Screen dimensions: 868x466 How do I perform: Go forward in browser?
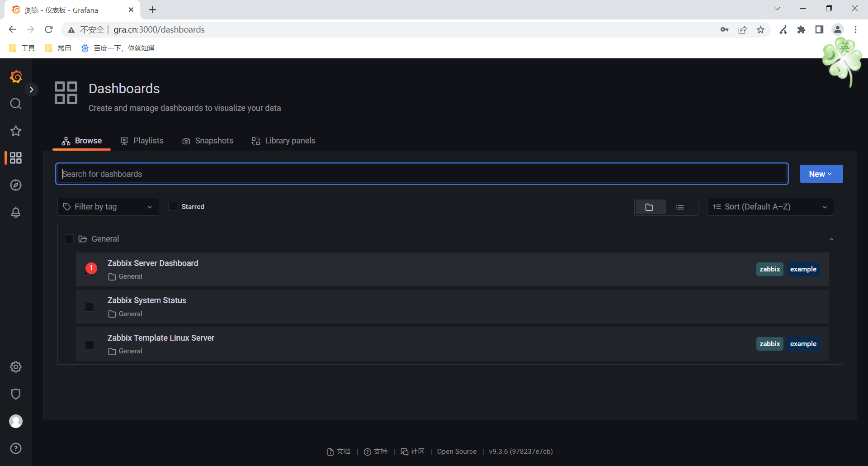(x=30, y=29)
